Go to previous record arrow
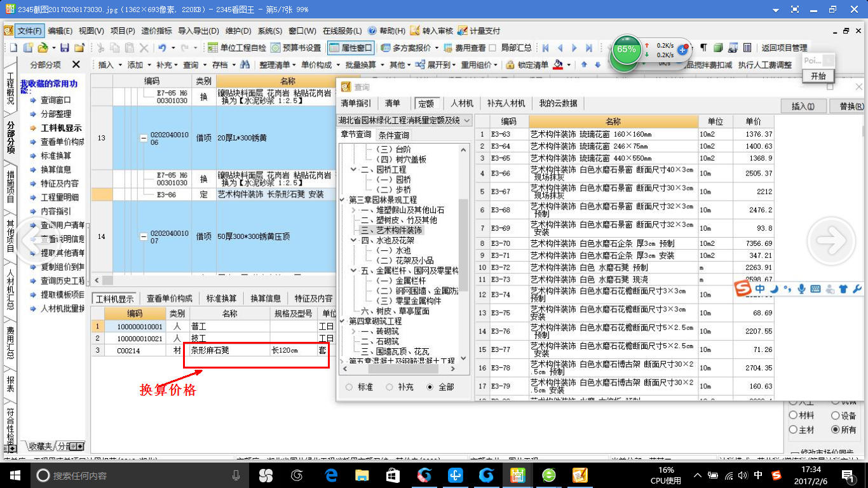Screen dimensions: 868x488 [560, 48]
